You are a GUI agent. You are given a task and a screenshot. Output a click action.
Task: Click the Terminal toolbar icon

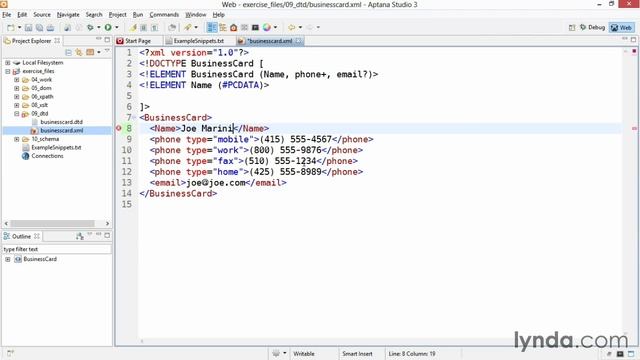(x=255, y=27)
